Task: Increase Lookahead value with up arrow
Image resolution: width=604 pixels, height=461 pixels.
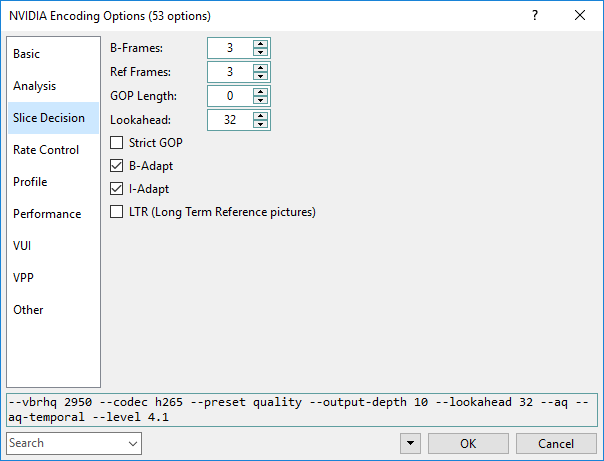Action: click(261, 116)
